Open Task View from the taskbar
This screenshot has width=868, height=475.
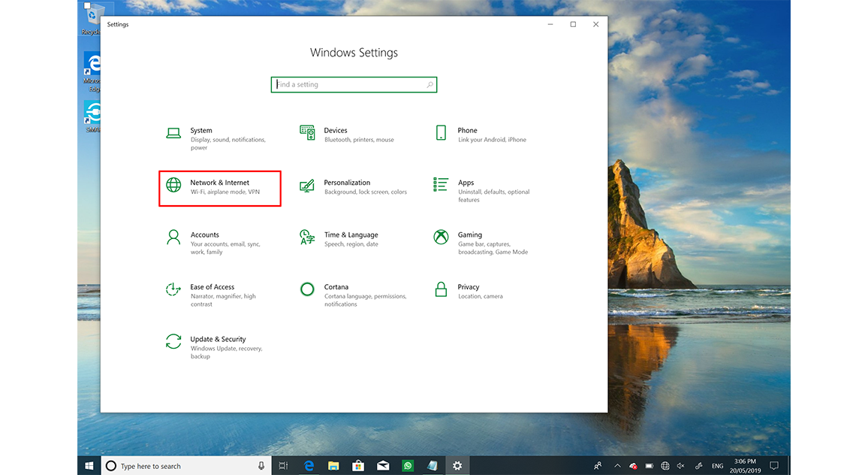283,465
